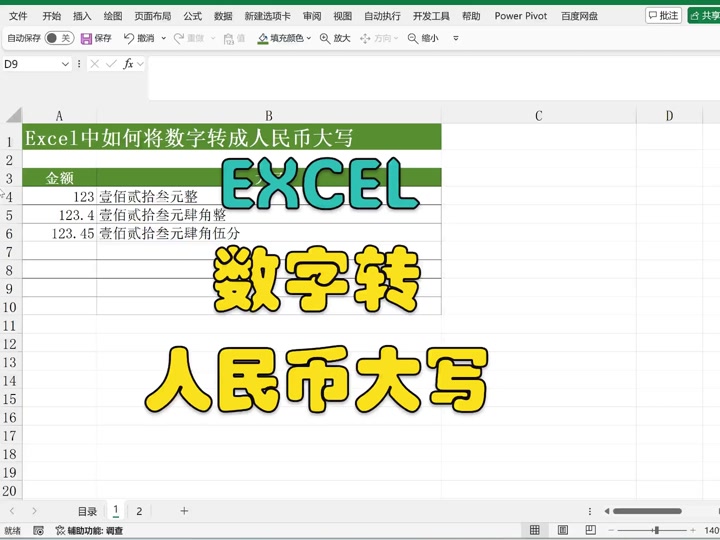720x540 pixels.
Task: Click the horizontal scrollbar left arrow
Action: [607, 511]
